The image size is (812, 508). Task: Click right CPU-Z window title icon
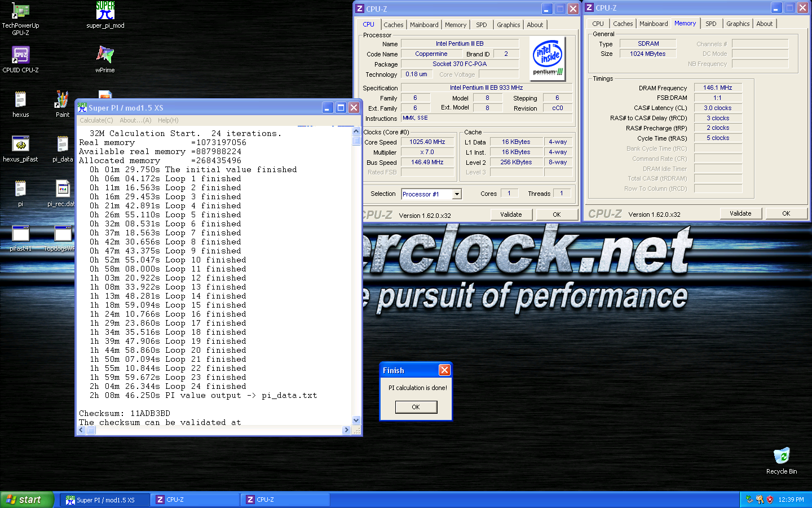589,7
